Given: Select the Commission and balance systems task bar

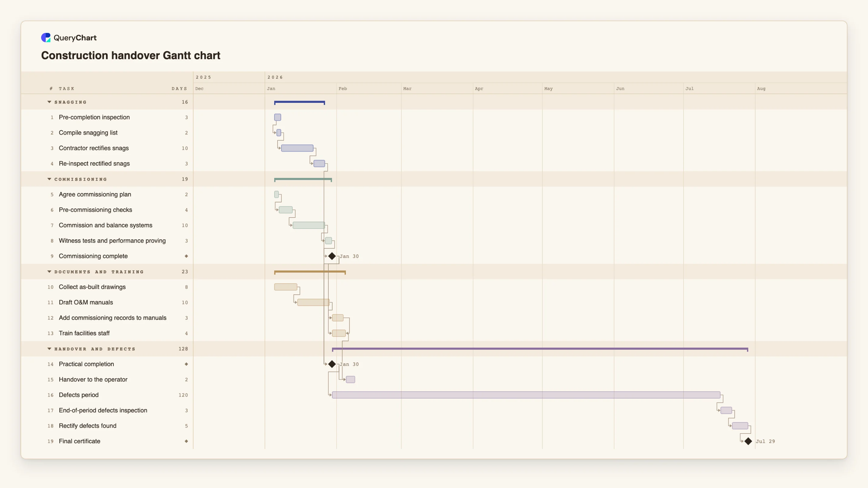Looking at the screenshot, I should (x=309, y=225).
